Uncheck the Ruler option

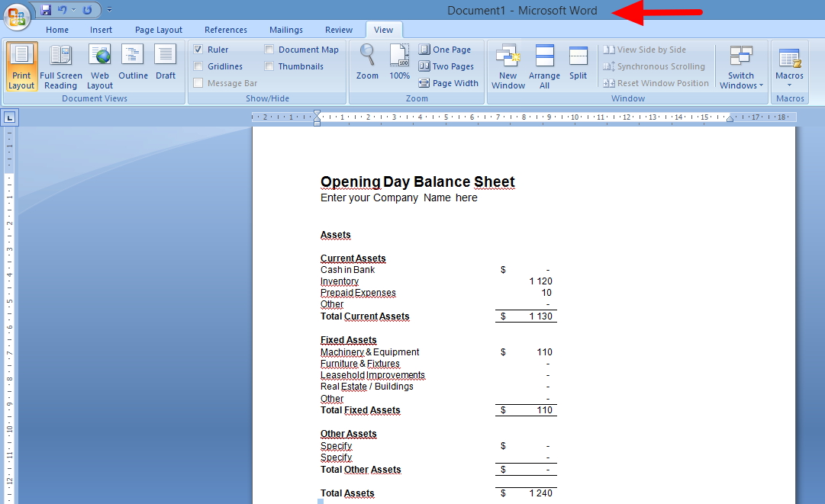pos(197,49)
